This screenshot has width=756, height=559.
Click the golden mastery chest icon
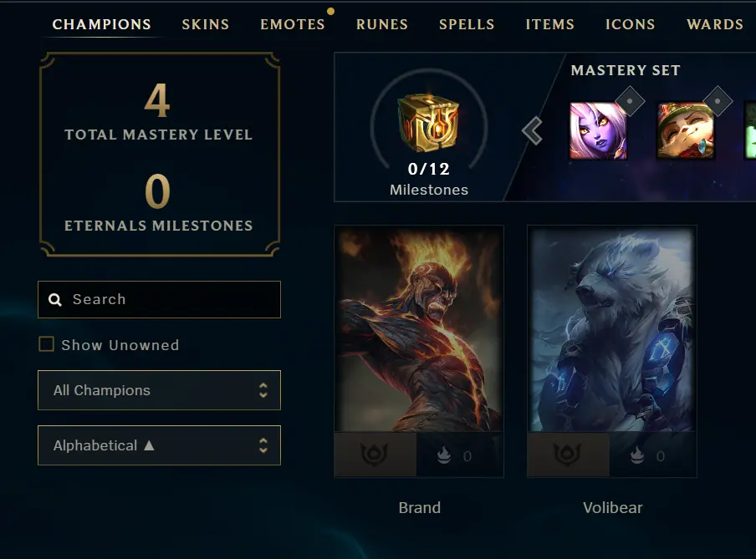[428, 122]
